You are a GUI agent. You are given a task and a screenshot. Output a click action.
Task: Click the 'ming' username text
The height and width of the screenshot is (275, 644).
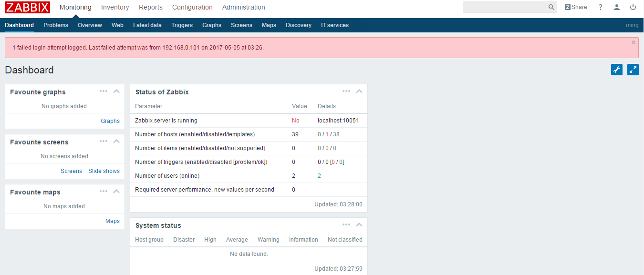[632, 25]
